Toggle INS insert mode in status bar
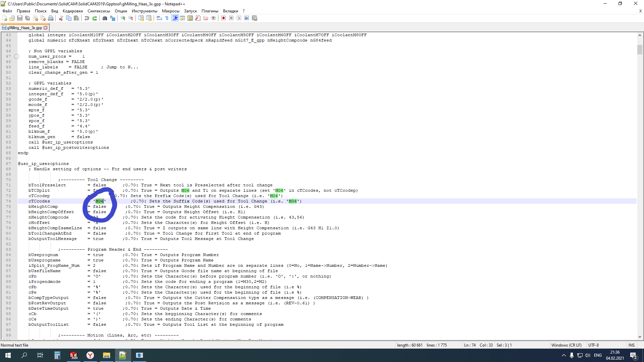The width and height of the screenshot is (644, 362). click(x=631, y=345)
